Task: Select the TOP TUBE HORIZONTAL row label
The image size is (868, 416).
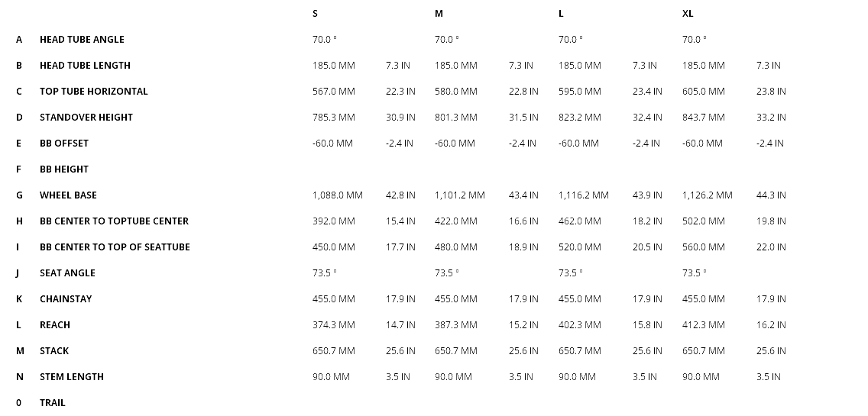Action: click(94, 92)
